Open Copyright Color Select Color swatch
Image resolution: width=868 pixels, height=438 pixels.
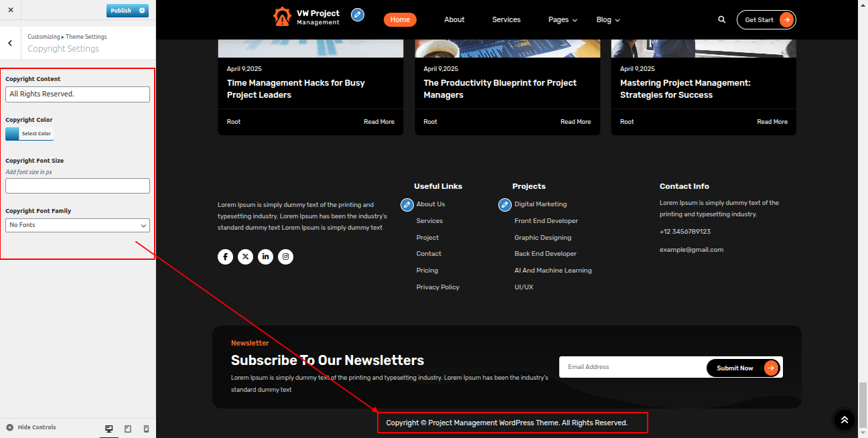coord(29,134)
